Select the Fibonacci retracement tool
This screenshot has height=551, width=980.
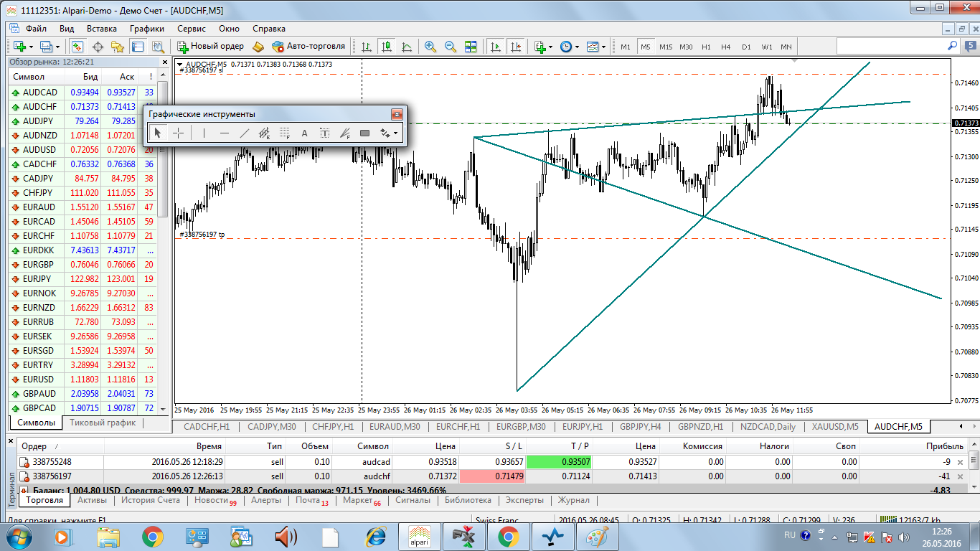284,133
